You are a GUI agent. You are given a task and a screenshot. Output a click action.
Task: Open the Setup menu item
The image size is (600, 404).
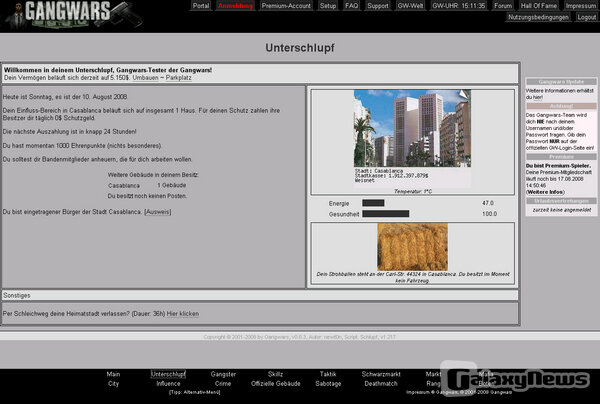point(328,6)
